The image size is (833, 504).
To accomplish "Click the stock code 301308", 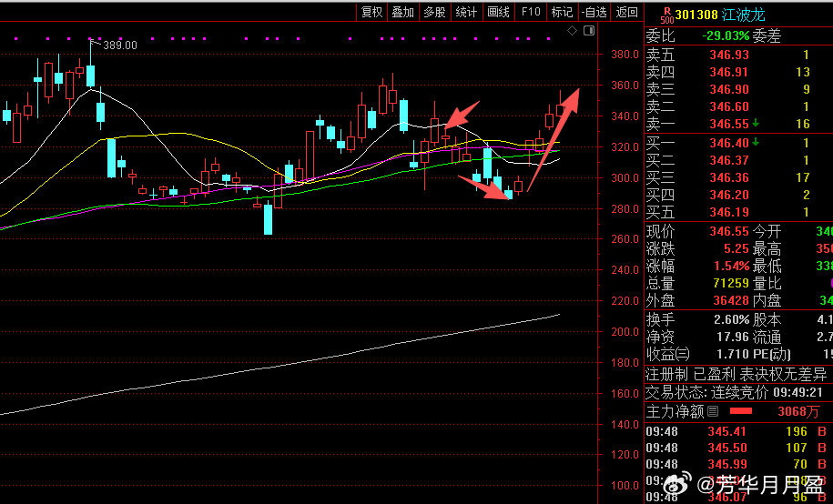I will pos(696,15).
